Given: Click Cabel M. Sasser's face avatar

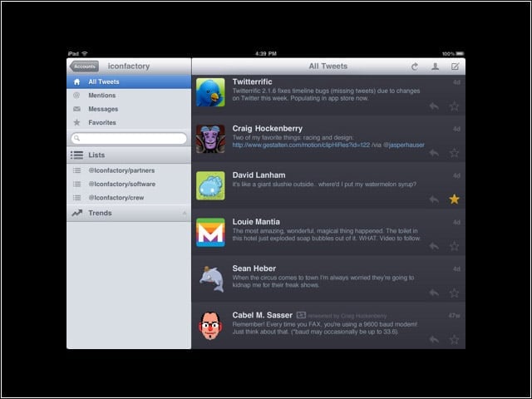Looking at the screenshot, I should 210,325.
